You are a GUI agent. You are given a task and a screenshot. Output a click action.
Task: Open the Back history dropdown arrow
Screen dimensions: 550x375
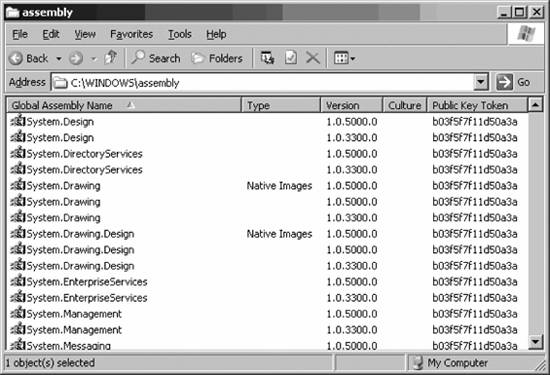[59, 59]
